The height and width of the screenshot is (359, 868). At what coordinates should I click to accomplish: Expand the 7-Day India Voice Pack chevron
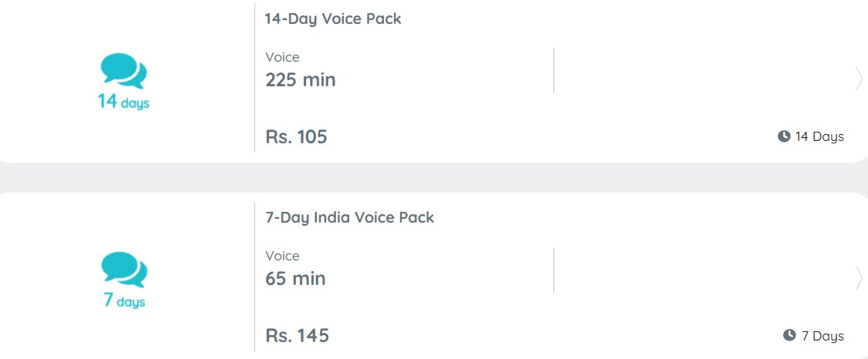pyautogui.click(x=860, y=277)
